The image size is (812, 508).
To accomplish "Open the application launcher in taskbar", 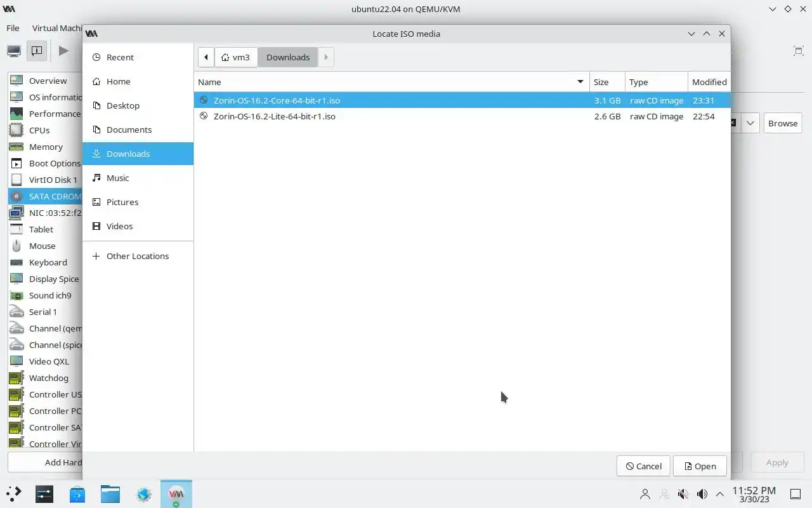I will (14, 494).
